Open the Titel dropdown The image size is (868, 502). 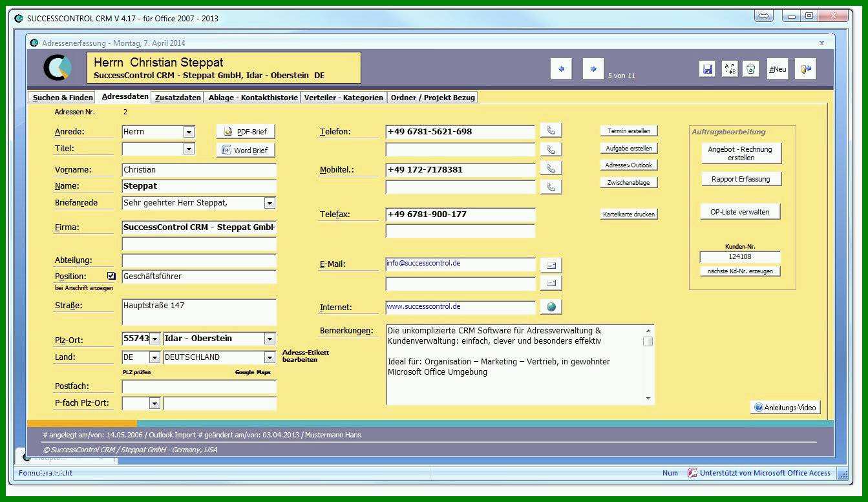189,149
